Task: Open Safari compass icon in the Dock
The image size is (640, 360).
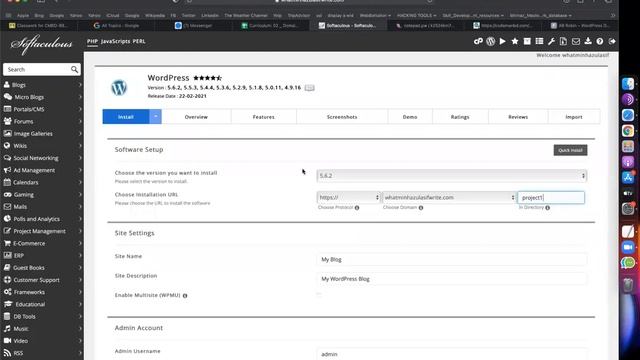Action: 628,115
